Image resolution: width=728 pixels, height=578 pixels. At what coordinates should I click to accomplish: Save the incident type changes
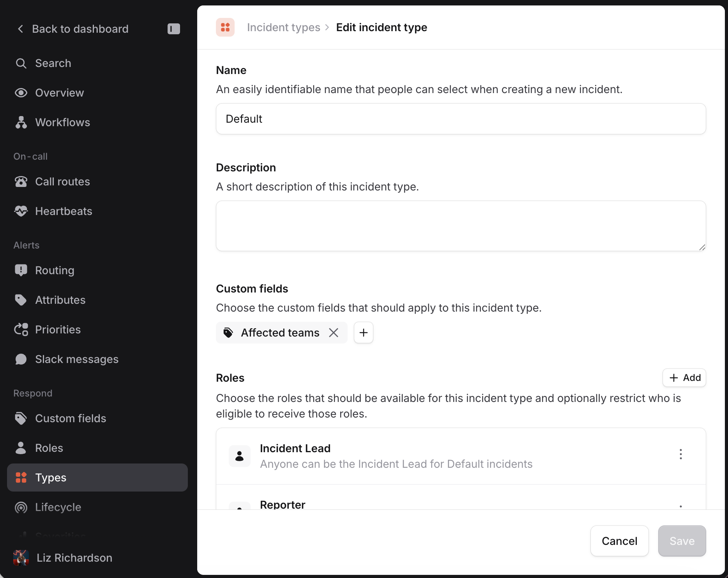point(682,541)
